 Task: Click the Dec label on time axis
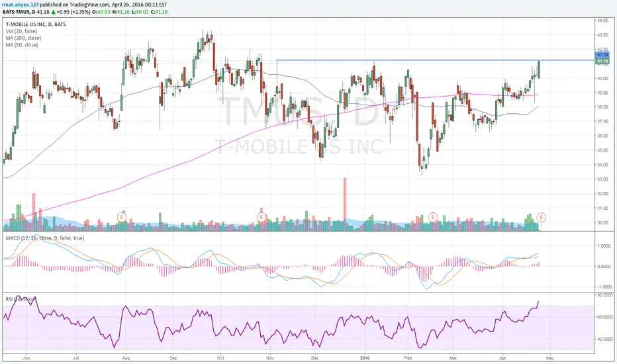tap(314, 358)
